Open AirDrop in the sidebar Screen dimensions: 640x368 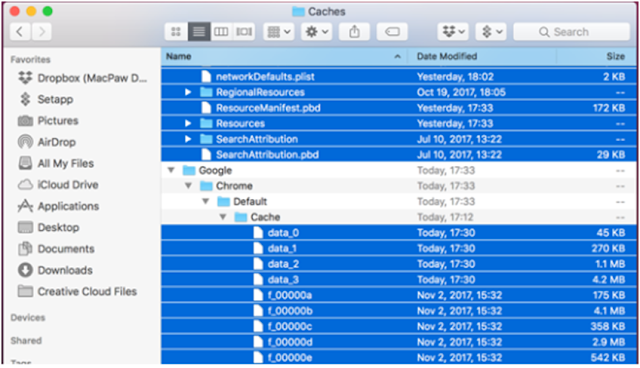pos(47,142)
